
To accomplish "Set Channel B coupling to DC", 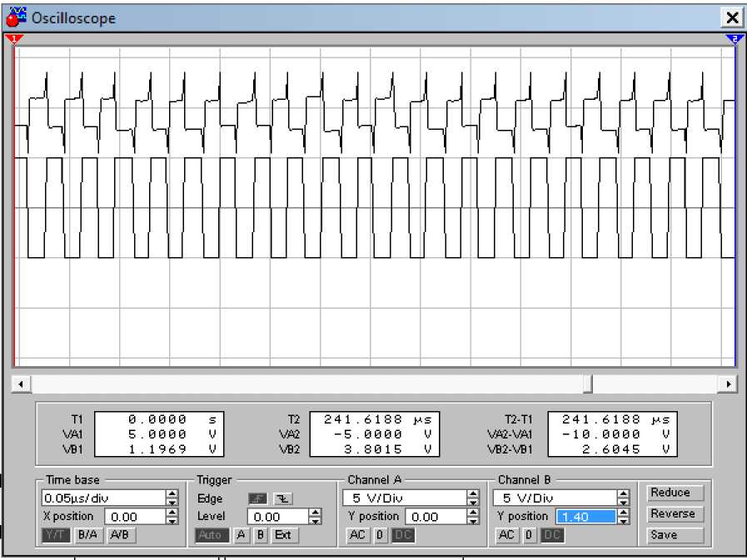I will click(554, 535).
